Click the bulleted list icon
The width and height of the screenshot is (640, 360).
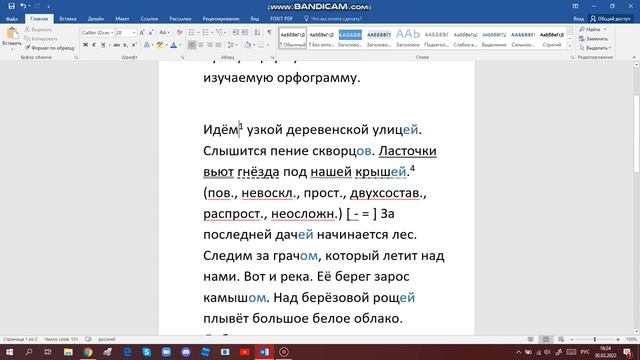pos(192,32)
